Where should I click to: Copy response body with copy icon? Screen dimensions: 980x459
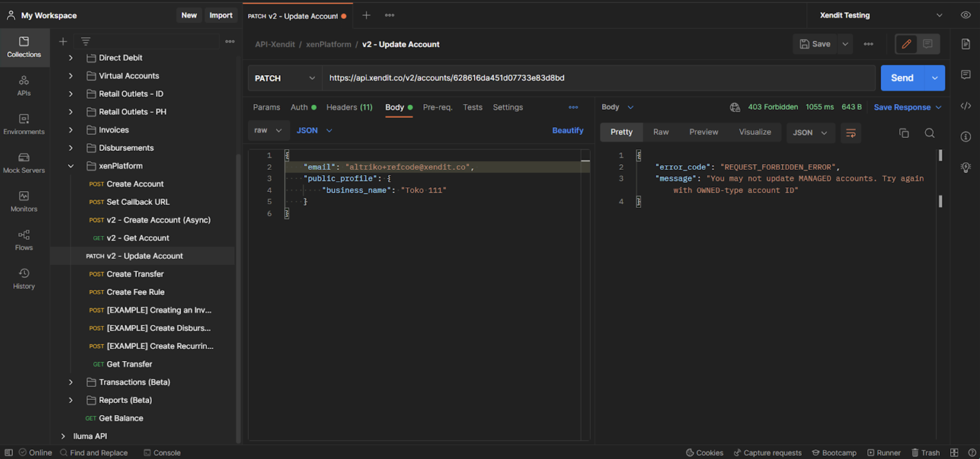(904, 133)
